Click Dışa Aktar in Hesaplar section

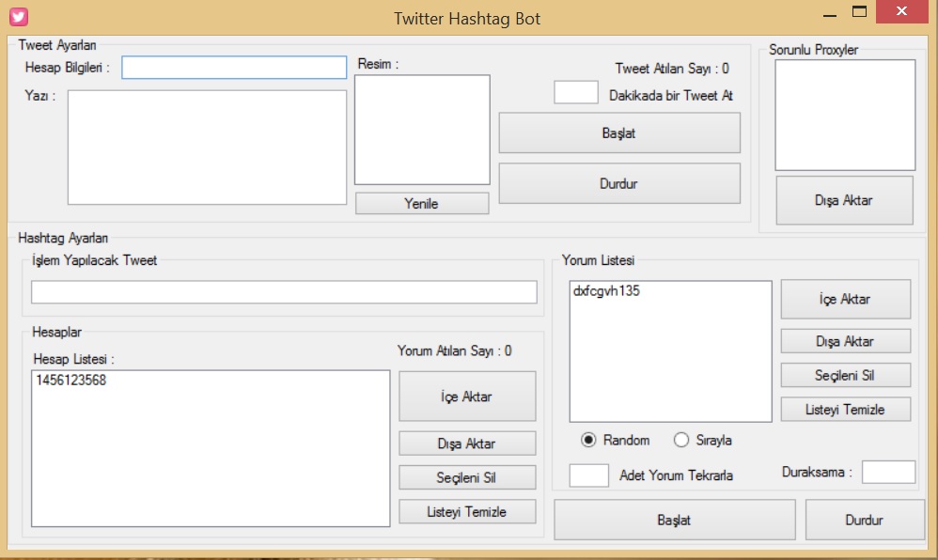(467, 443)
